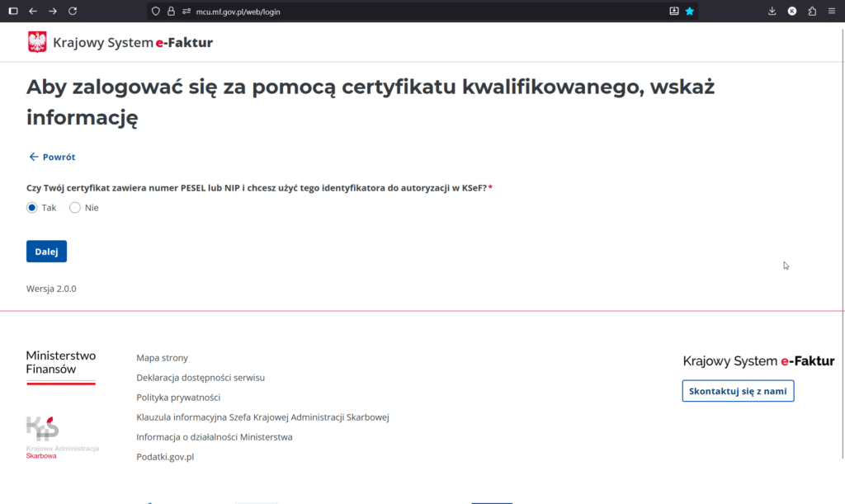Open the browser extensions puzzle icon

(x=812, y=11)
